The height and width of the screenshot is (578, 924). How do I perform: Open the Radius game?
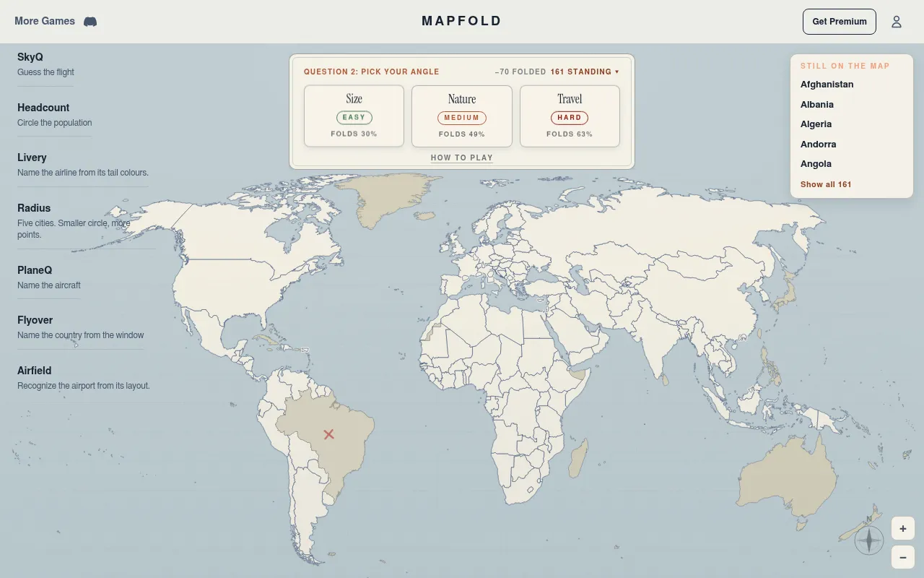(85, 220)
